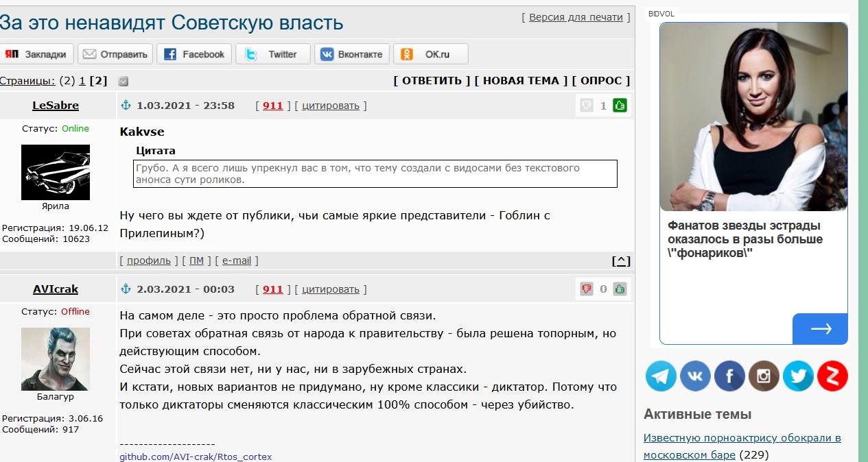
Task: Open the small page options dropdown icon
Action: pyautogui.click(x=124, y=81)
